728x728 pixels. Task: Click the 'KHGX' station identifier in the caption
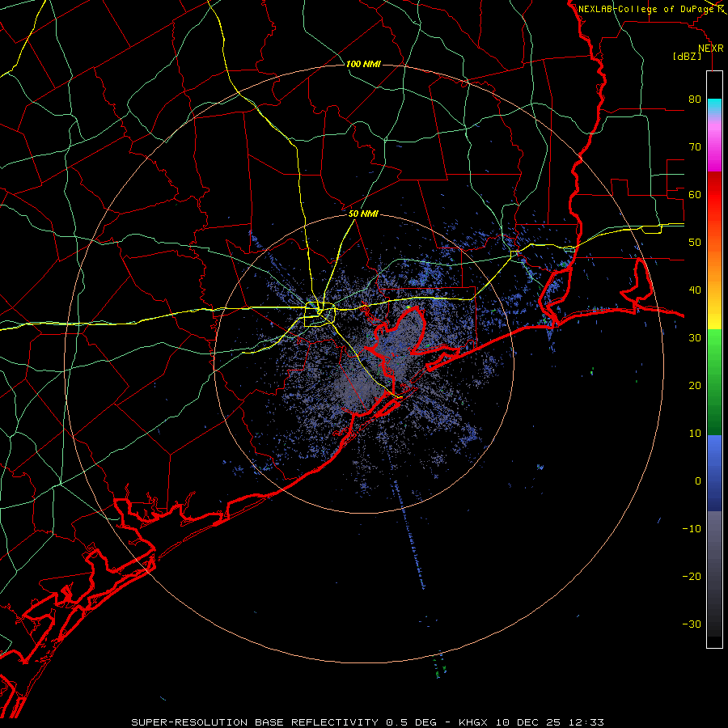point(474,722)
